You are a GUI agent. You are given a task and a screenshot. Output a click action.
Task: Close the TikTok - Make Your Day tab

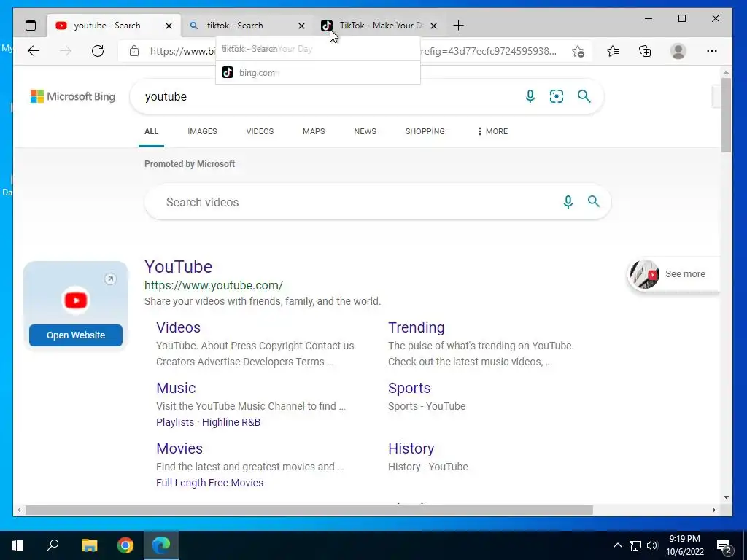point(433,26)
